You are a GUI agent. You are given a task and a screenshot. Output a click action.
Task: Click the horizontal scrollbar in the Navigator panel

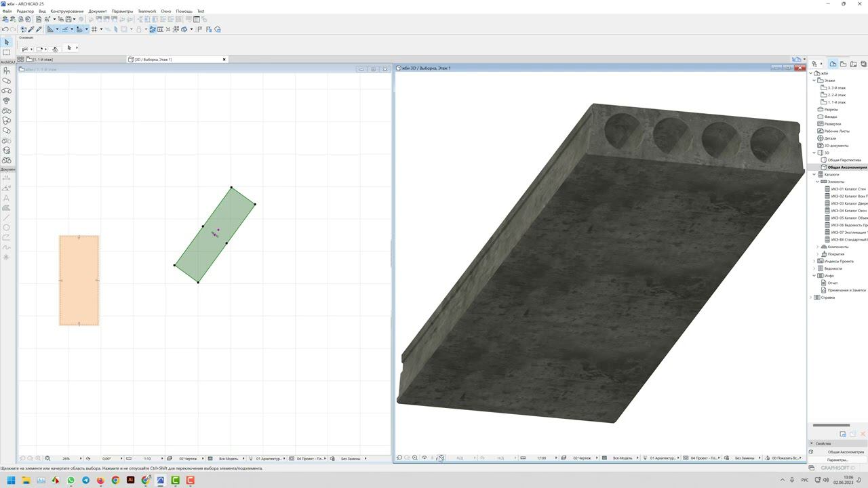(x=831, y=426)
